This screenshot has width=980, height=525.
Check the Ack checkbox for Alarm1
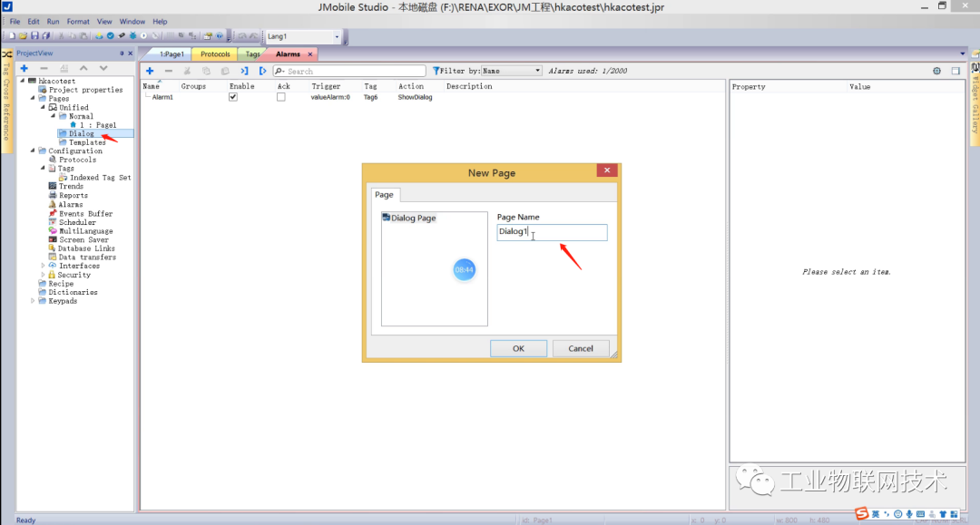(x=280, y=97)
